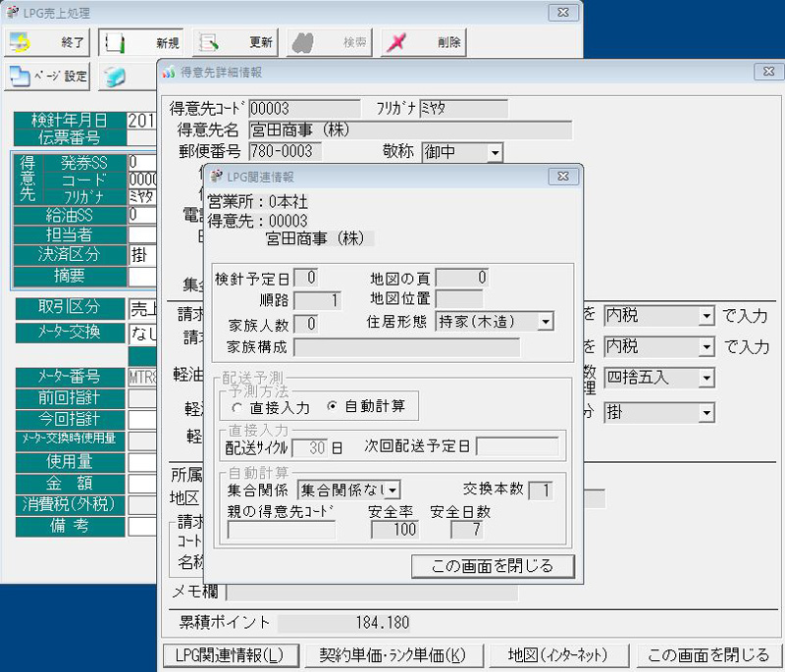The height and width of the screenshot is (672, 785).
Task: Click the LPG関連情報 title bar icon
Action: [x=218, y=177]
